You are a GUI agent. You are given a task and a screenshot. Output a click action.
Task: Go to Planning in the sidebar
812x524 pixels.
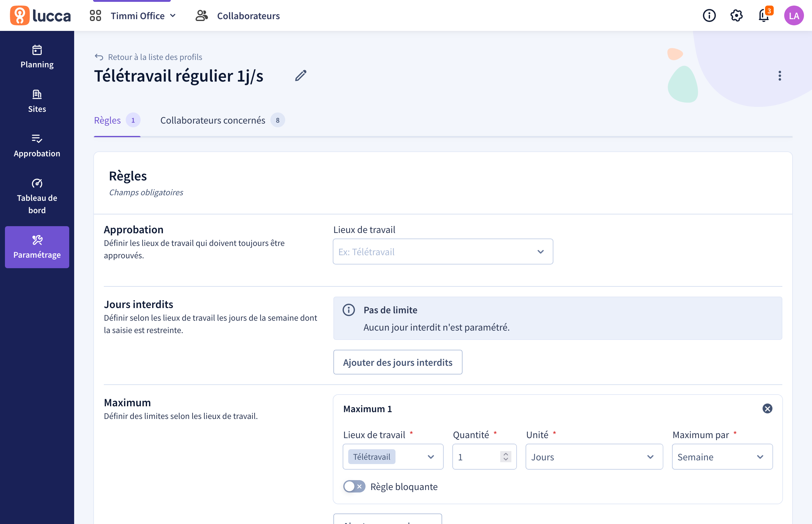(37, 57)
